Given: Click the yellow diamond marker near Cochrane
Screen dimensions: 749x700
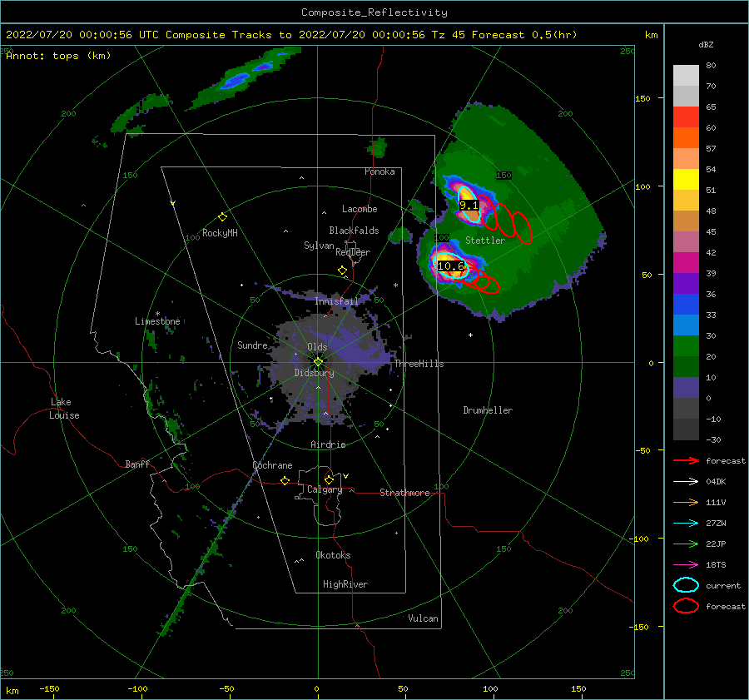Looking at the screenshot, I should [x=285, y=480].
